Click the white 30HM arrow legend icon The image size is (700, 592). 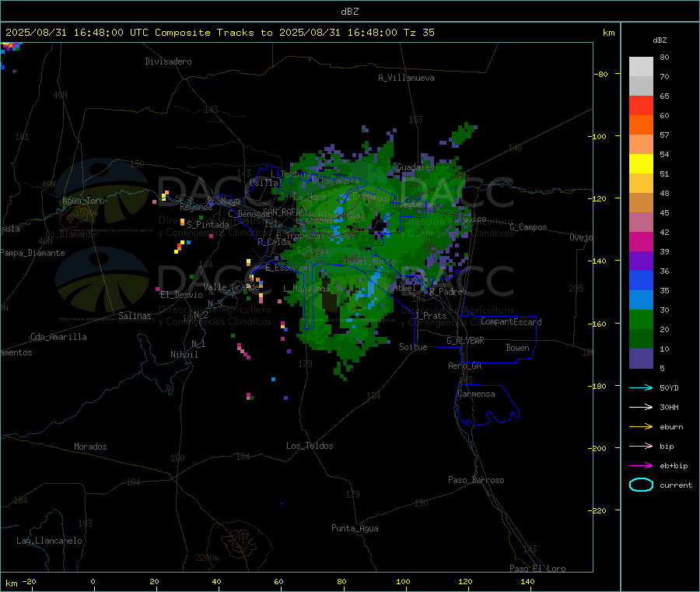click(641, 407)
